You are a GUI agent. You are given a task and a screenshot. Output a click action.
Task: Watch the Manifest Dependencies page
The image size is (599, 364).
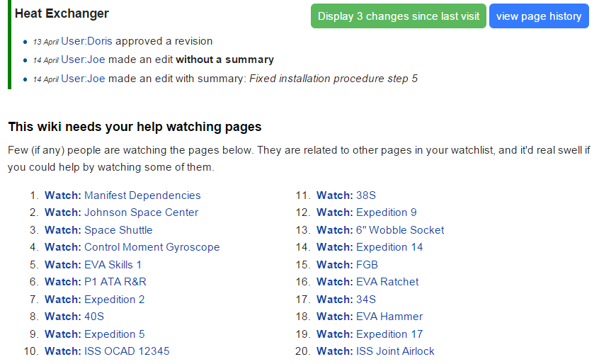click(62, 195)
